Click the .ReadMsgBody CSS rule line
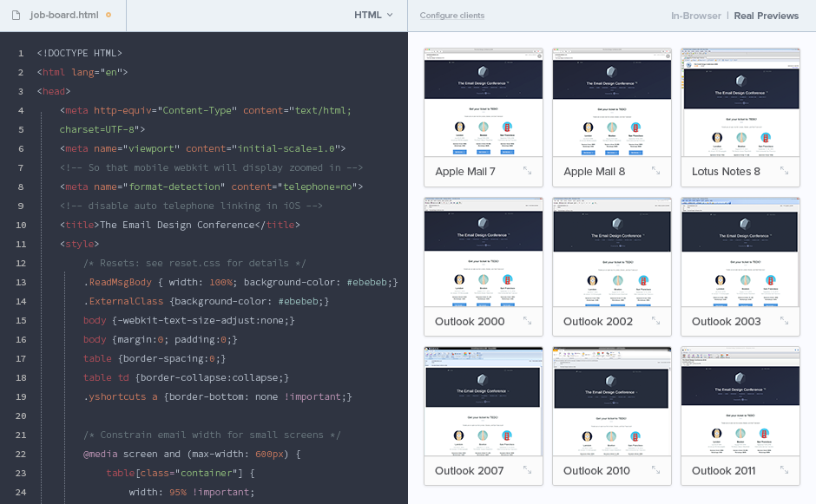816x504 pixels. click(x=240, y=282)
